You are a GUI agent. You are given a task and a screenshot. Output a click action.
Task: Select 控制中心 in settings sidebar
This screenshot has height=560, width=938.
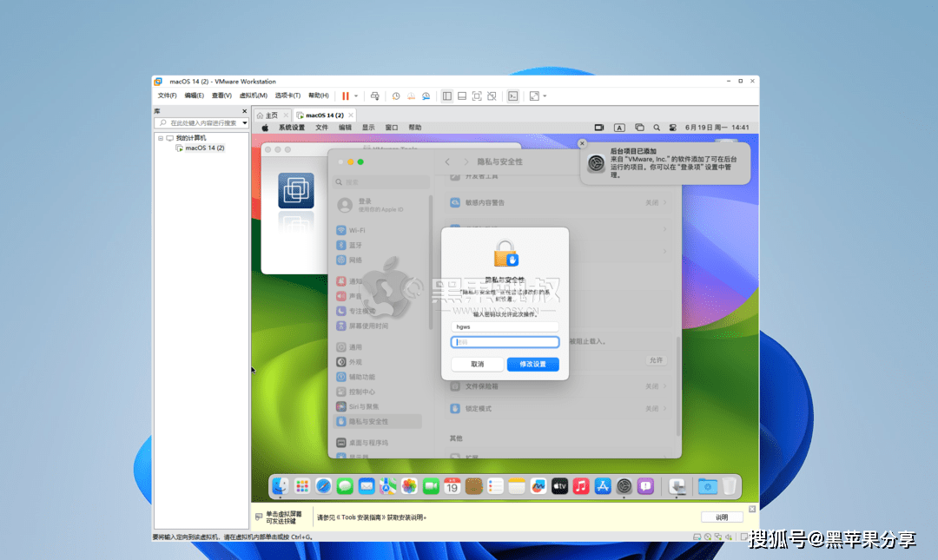coord(377,392)
